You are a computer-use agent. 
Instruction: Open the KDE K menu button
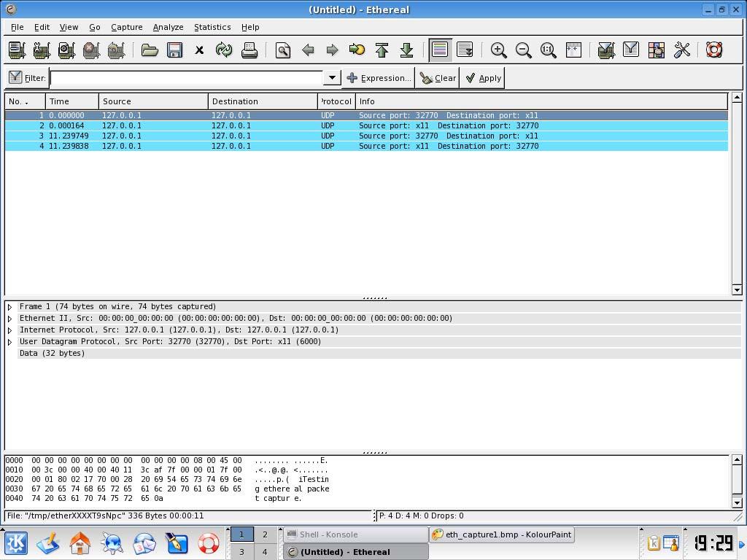[16, 543]
